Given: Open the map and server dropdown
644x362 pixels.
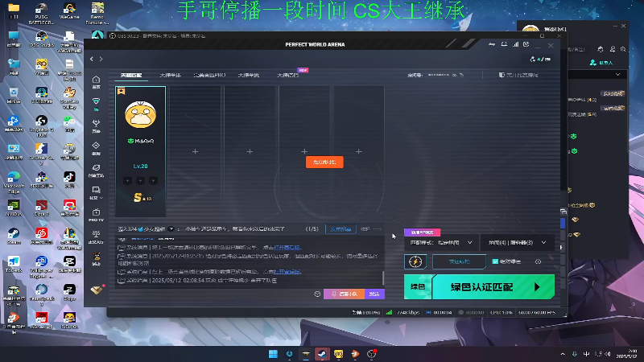Looking at the screenshot, I should [x=517, y=243].
